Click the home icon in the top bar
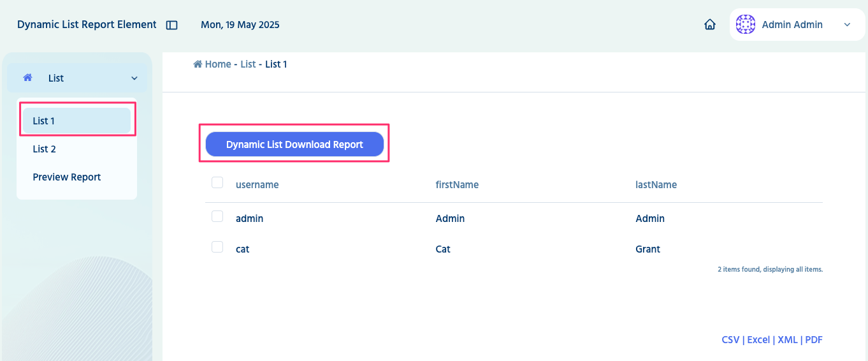Screen dimensions: 868x361 [710, 25]
